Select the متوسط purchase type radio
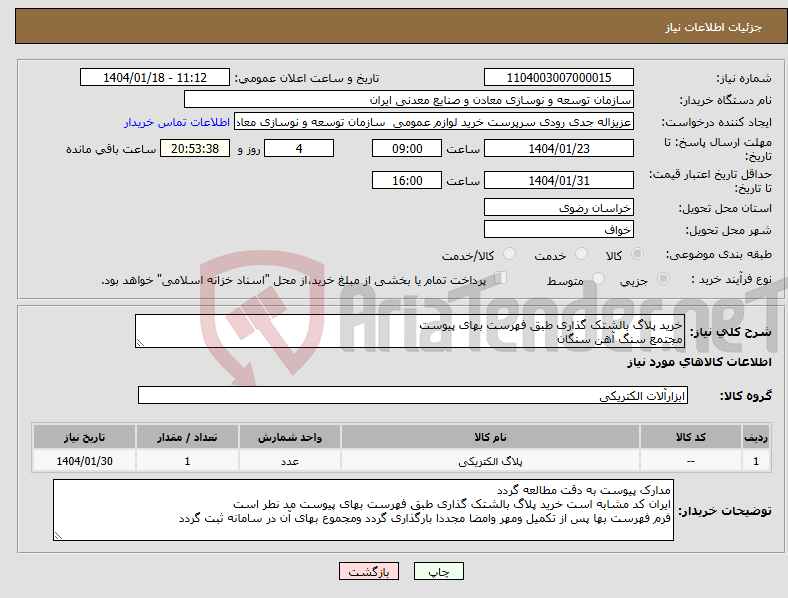 click(x=598, y=279)
